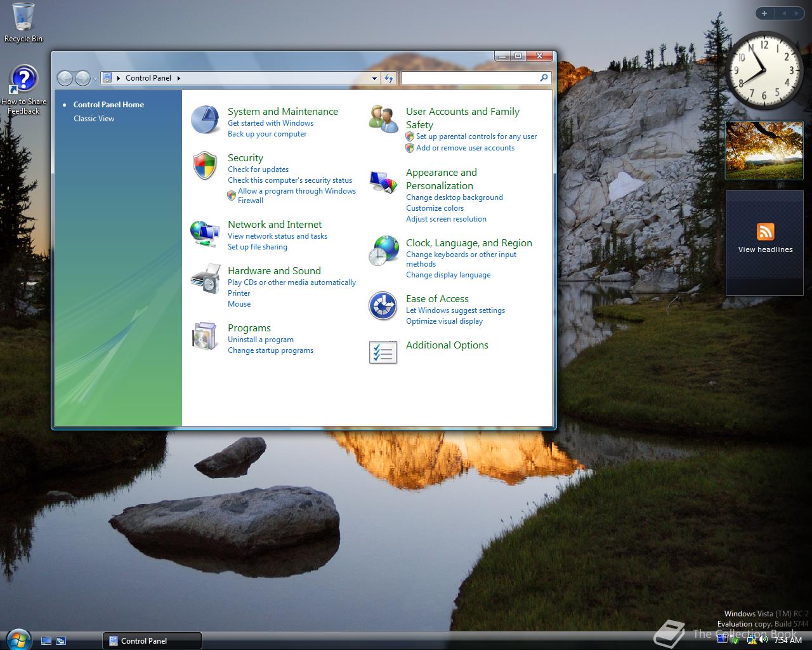Click the slideshow gadget autumn tree photo
Viewport: 812px width, 650px height.
[x=764, y=150]
